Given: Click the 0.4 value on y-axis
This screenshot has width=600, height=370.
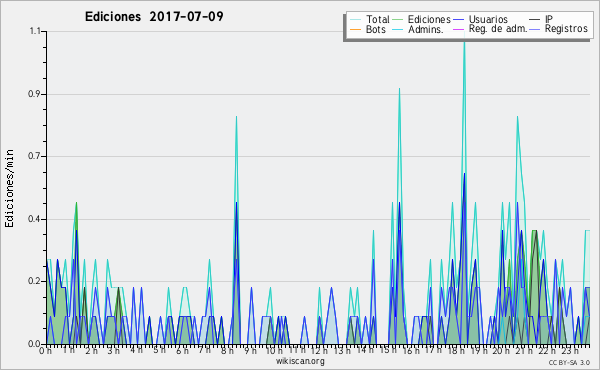Looking at the screenshot, I should (x=34, y=219).
